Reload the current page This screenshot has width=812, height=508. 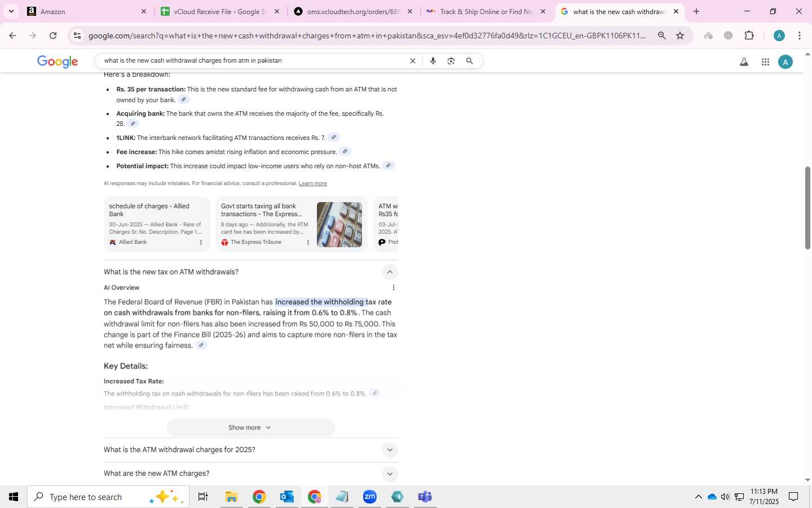[x=53, y=36]
